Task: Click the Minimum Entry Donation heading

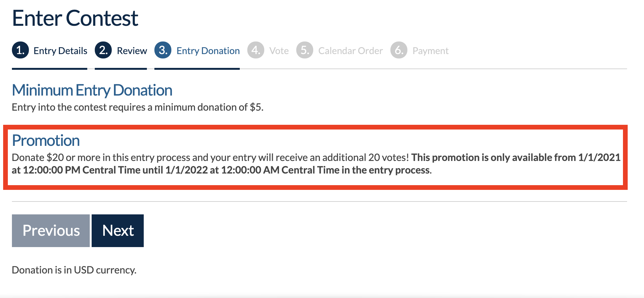Action: [92, 90]
